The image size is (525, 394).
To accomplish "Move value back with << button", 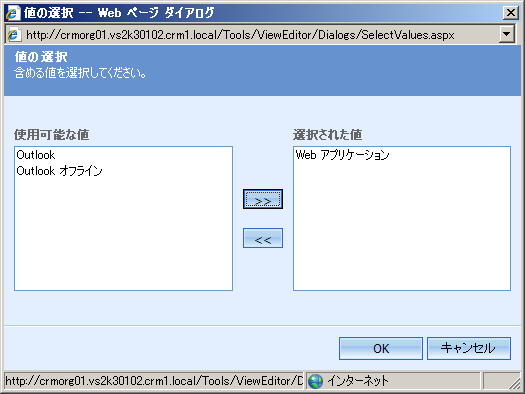I will (263, 238).
